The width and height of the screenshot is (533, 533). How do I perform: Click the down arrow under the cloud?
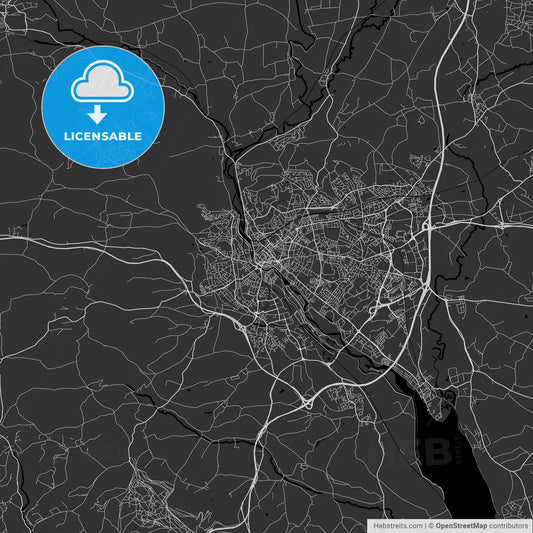pyautogui.click(x=97, y=115)
